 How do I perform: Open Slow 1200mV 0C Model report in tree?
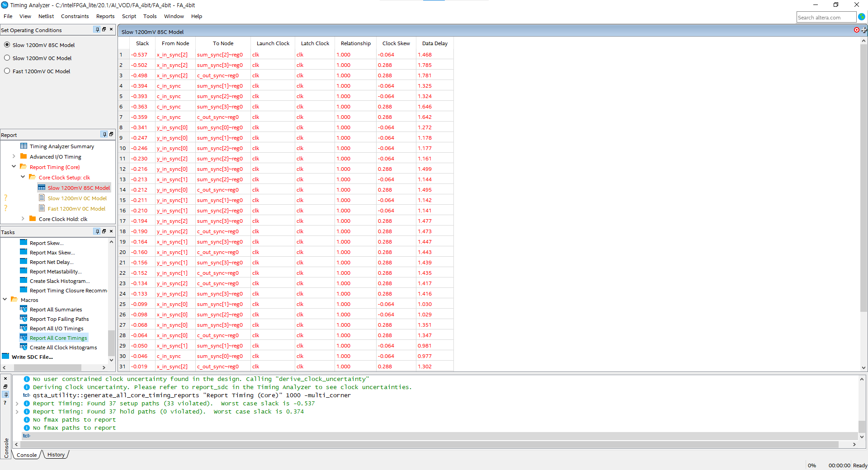(77, 198)
